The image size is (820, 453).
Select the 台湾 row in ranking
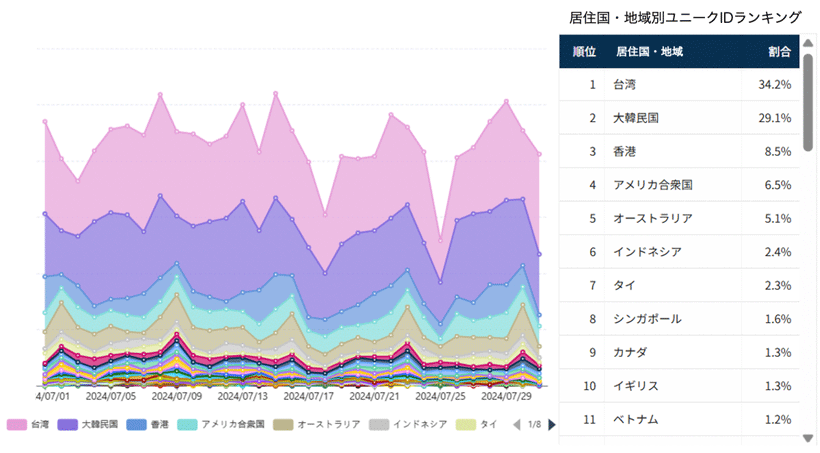point(679,85)
